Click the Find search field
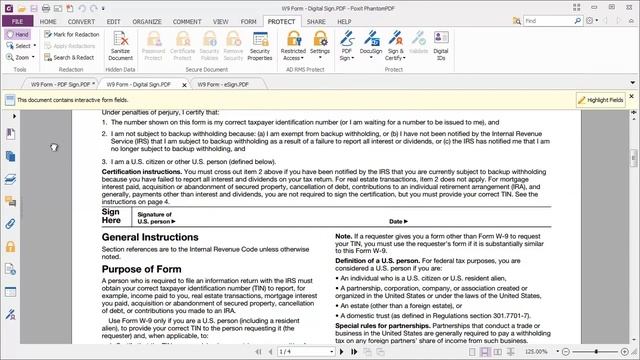This screenshot has height=360, width=640. [x=549, y=21]
